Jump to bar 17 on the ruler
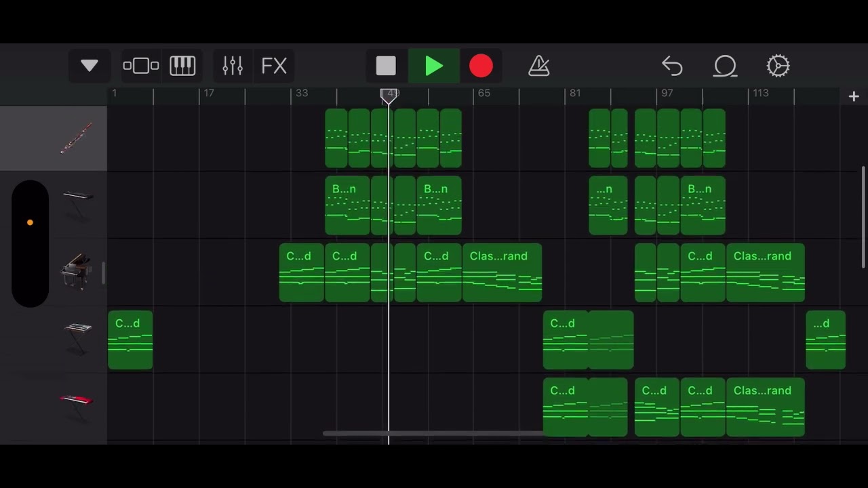868x488 pixels. pos(209,93)
